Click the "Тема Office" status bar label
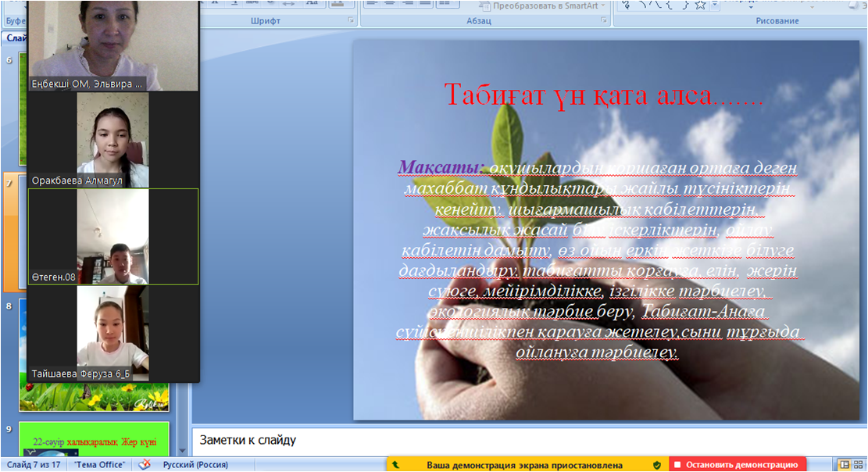The width and height of the screenshot is (868, 472). pyautogui.click(x=99, y=465)
